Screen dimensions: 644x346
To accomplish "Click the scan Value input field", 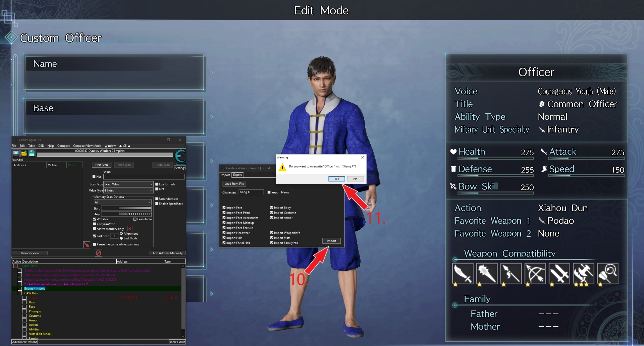I will click(144, 177).
